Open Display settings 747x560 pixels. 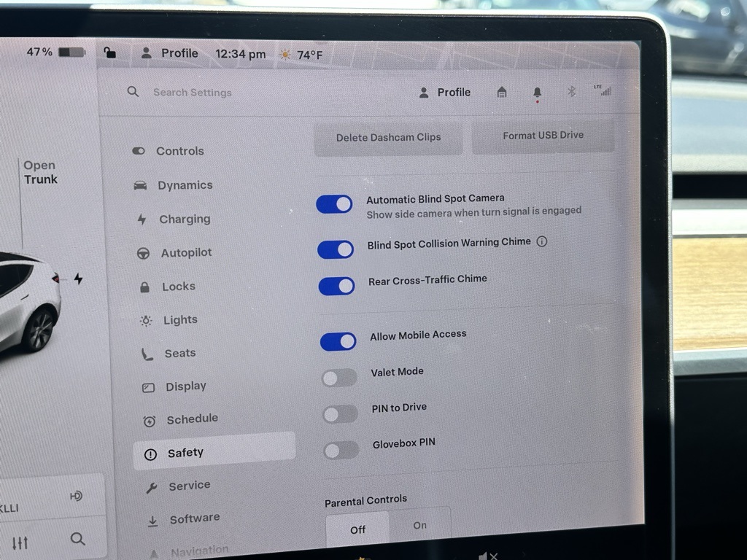coord(174,386)
